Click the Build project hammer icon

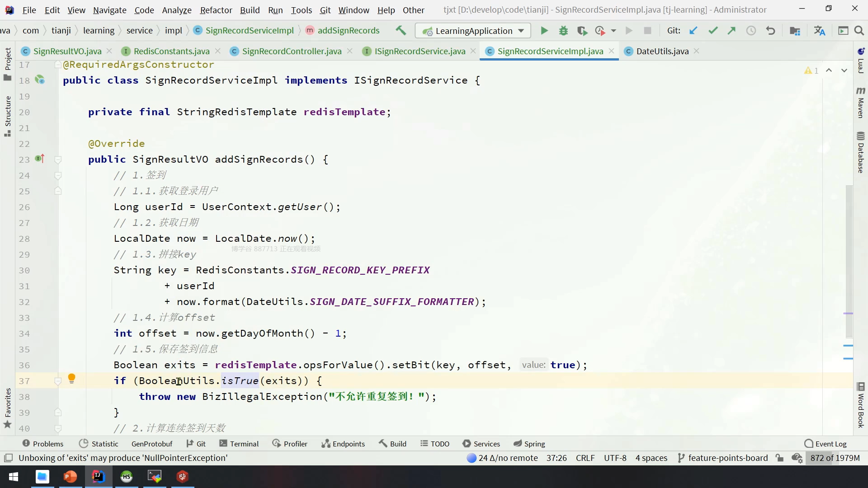click(x=401, y=31)
